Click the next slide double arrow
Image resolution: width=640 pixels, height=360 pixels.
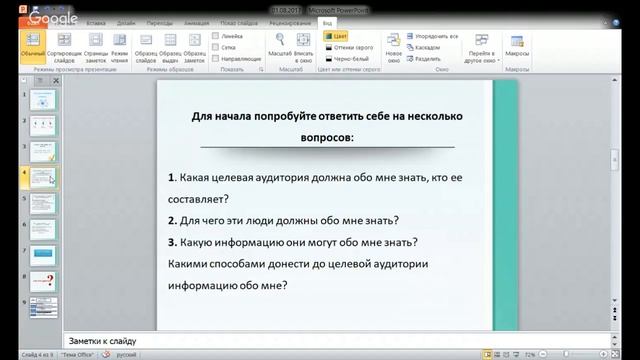615,318
